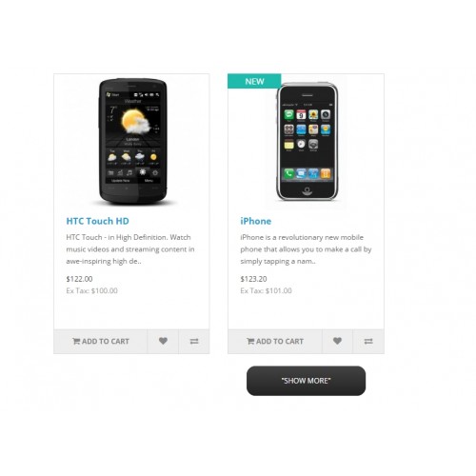Compare HTC Touch HD using arrows icon
Screen dimensions: 476x476
(x=194, y=341)
